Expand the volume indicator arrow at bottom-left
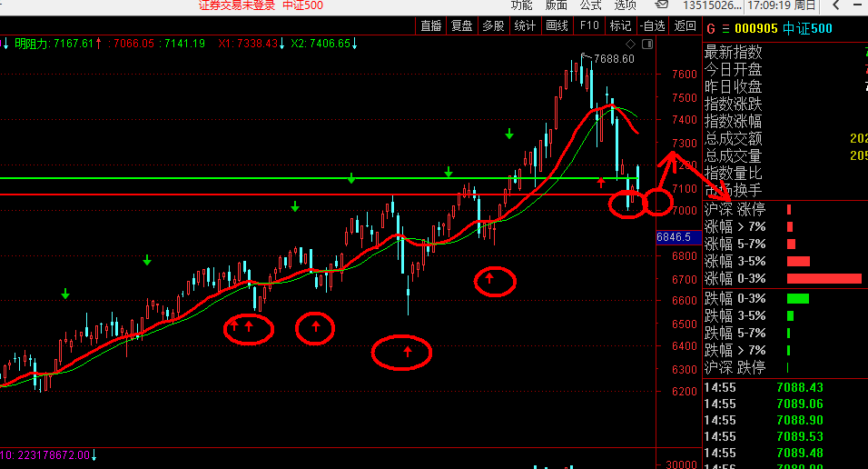Viewport: 868px width, 469px height. tap(94, 454)
